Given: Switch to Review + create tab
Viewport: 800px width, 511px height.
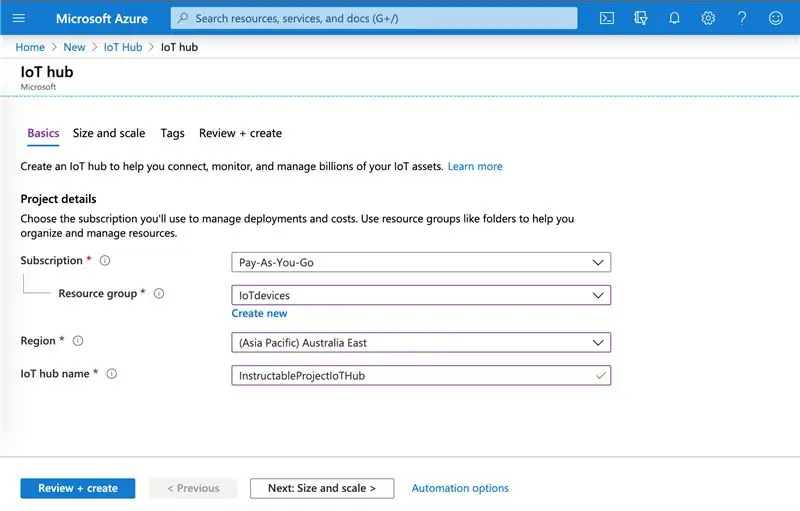Looking at the screenshot, I should [240, 133].
